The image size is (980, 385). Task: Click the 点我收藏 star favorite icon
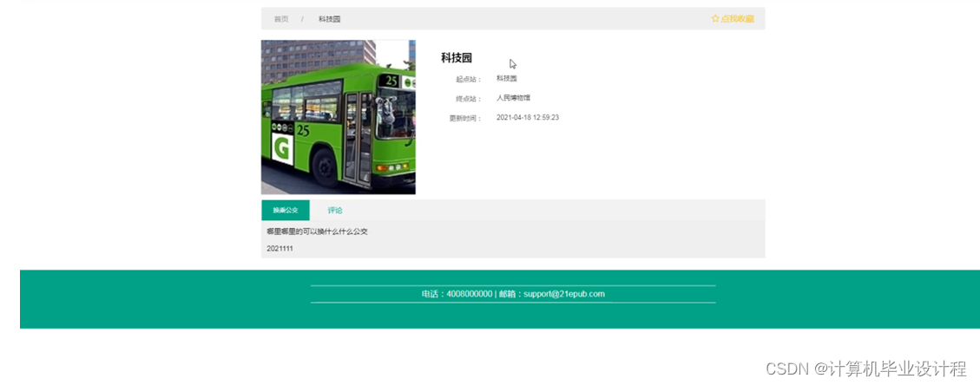click(715, 19)
